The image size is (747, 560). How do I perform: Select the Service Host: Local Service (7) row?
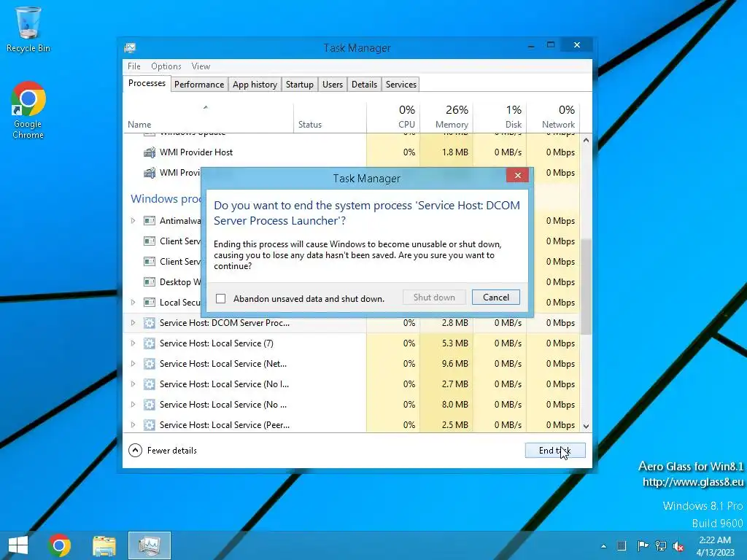tap(352, 343)
